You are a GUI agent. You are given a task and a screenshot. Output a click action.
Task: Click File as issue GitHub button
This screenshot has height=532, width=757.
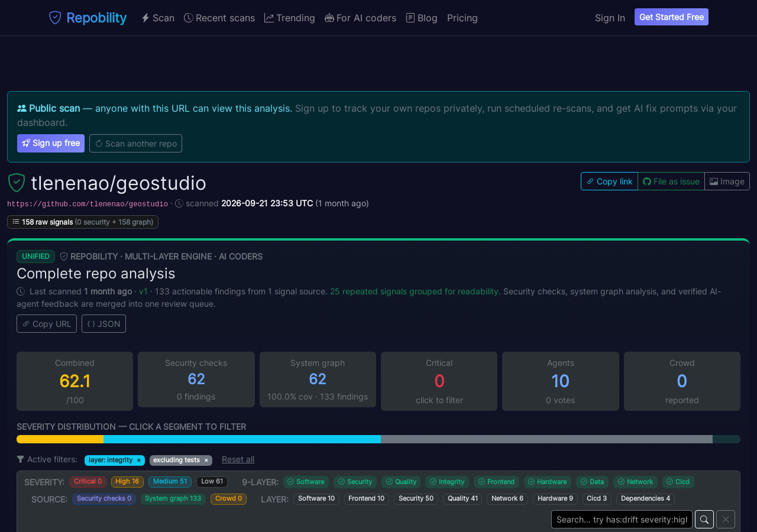[x=671, y=181]
